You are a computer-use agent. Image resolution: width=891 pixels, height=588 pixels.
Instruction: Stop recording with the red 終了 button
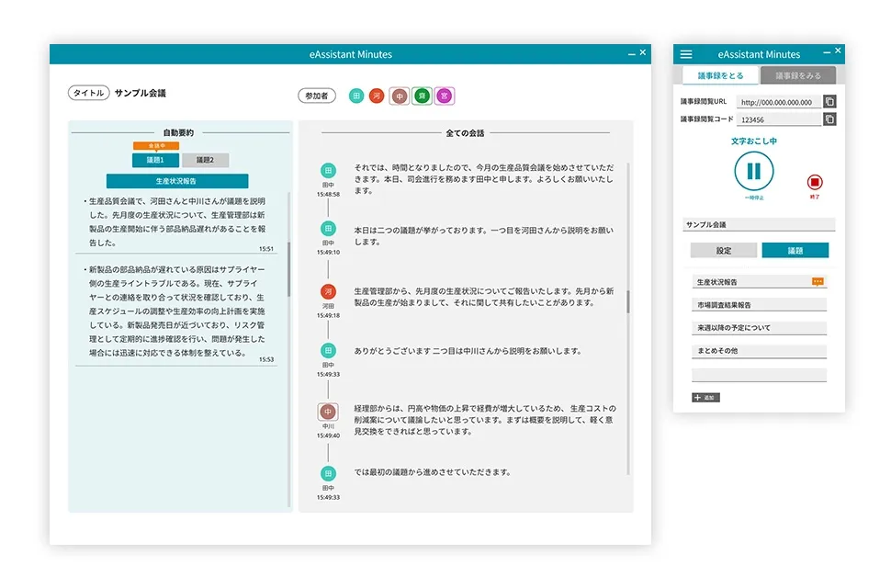(814, 182)
